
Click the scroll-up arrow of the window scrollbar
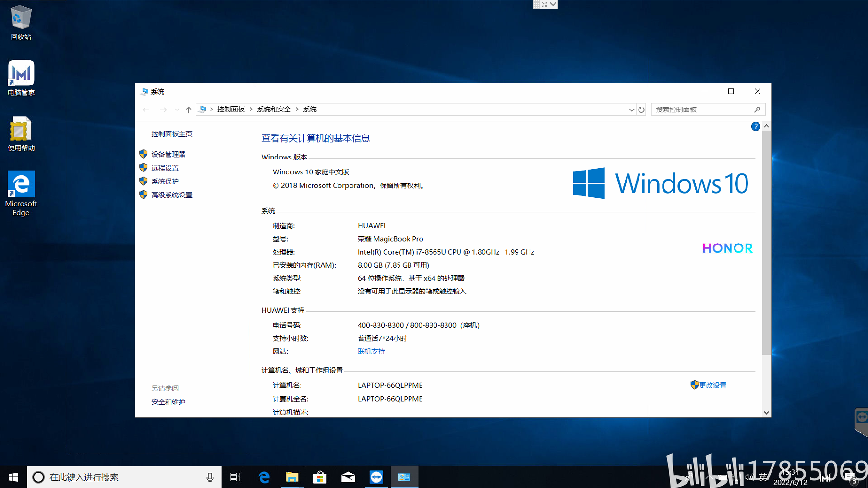pos(766,126)
